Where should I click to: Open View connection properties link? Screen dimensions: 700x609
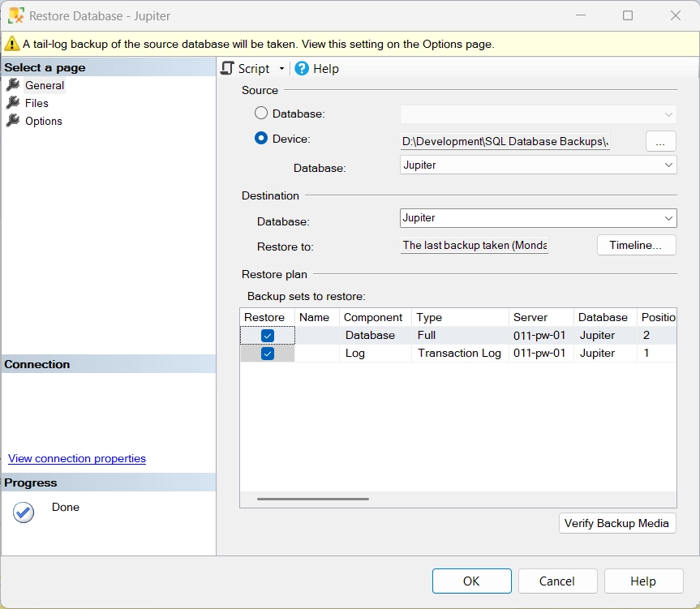77,458
